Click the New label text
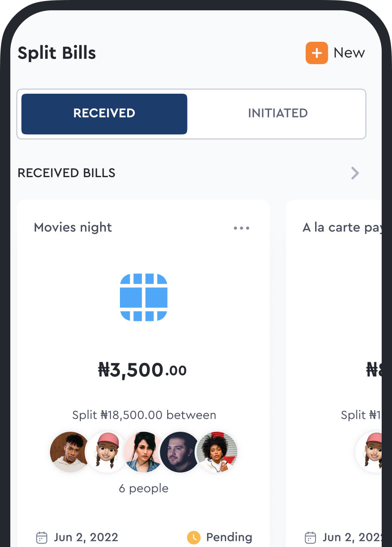 tap(349, 53)
